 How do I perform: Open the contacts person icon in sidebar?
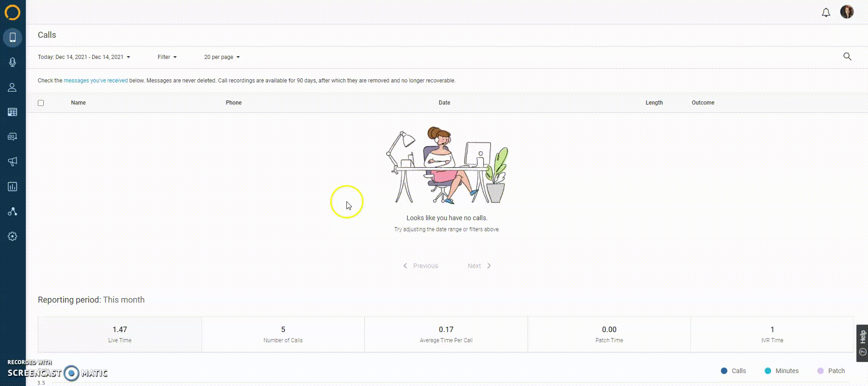pyautogui.click(x=12, y=87)
